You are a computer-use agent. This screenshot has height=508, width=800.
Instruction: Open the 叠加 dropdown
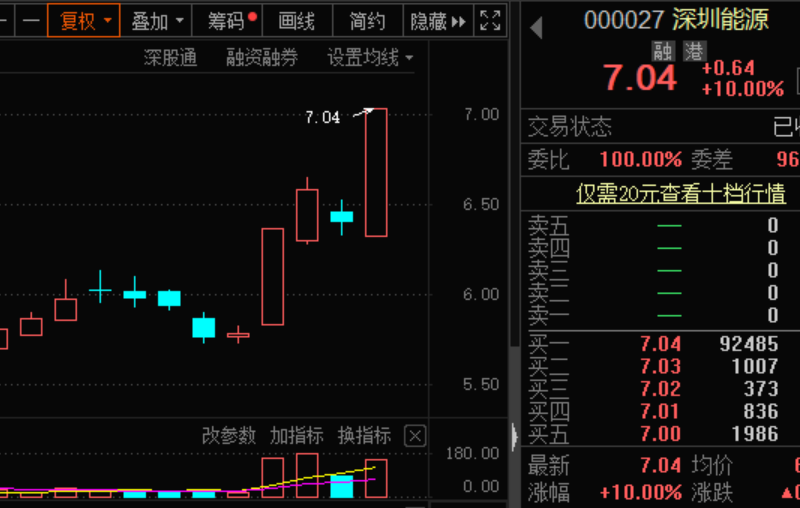pyautogui.click(x=156, y=20)
